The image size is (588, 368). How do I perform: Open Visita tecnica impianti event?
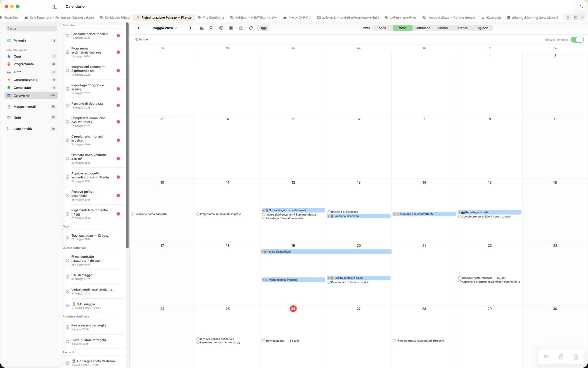293,280
